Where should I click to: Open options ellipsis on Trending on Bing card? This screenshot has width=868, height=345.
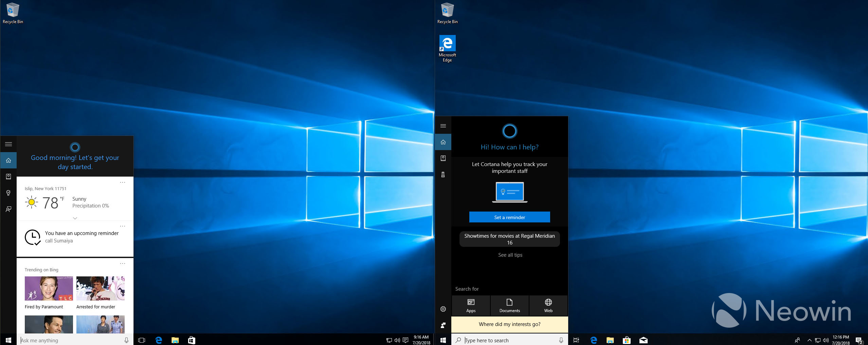pyautogui.click(x=123, y=264)
